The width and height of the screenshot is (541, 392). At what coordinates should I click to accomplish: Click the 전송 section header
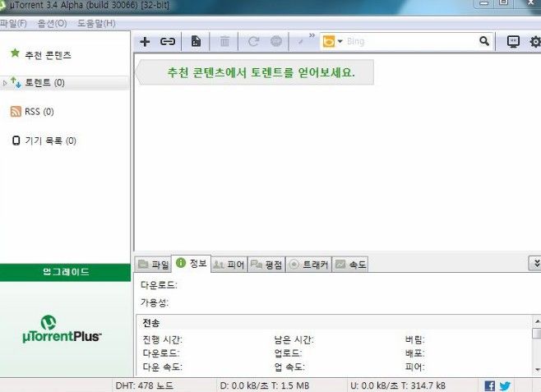click(151, 323)
